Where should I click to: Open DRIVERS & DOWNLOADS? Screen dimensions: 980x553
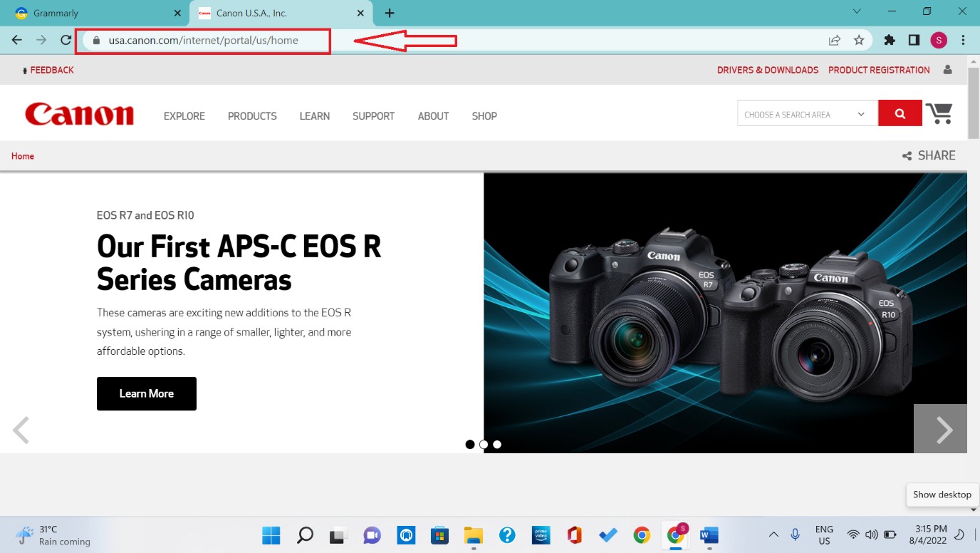click(x=768, y=69)
